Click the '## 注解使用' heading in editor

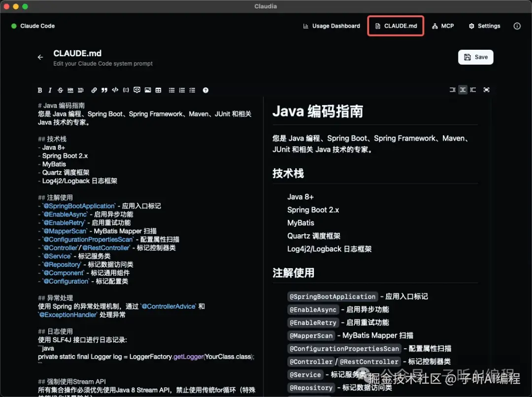[x=55, y=198]
